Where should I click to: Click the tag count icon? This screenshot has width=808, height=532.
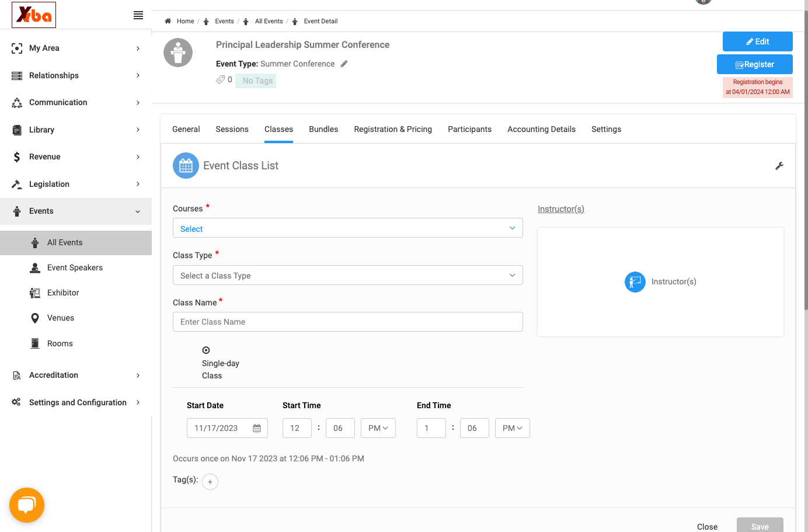[x=220, y=79]
